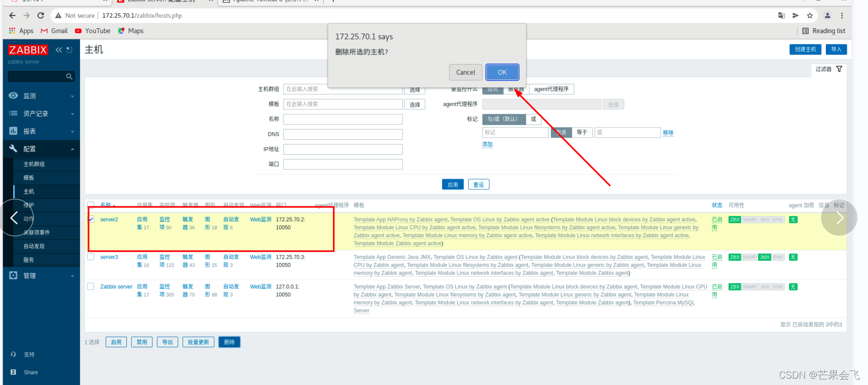Open the server3 host link

109,257
